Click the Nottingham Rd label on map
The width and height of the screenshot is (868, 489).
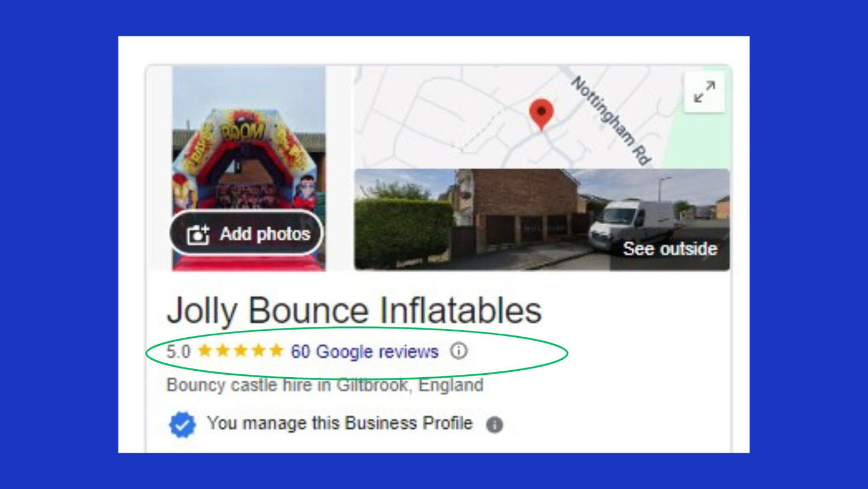(x=611, y=121)
